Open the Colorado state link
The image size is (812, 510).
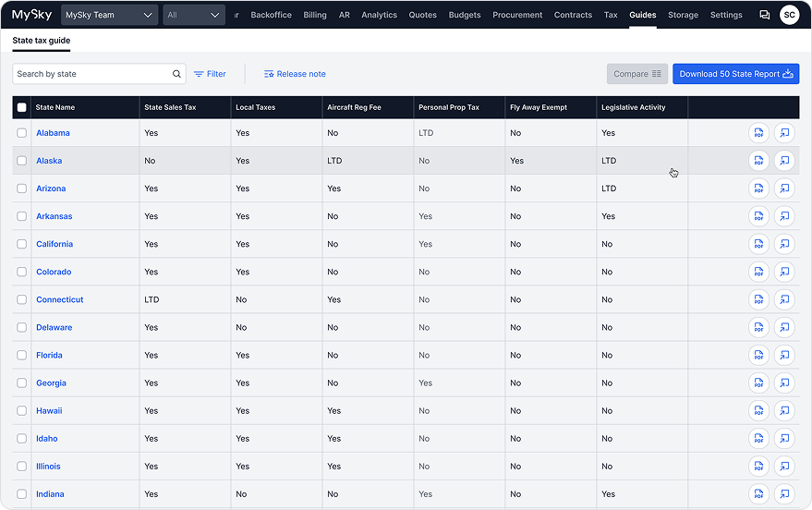pos(54,272)
